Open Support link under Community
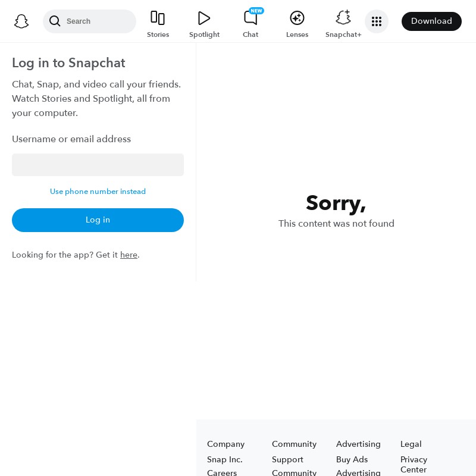Screen dimensions: 476x476 tap(287, 459)
